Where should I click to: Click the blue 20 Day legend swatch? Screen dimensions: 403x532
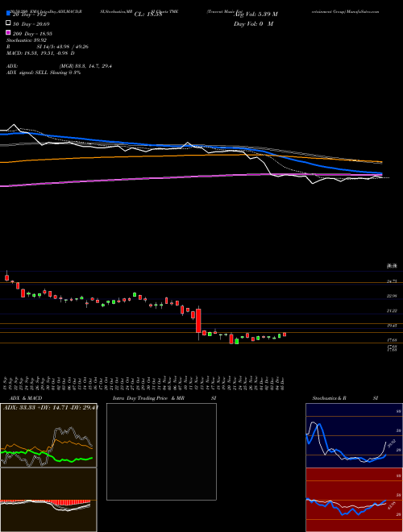coord(8,14)
